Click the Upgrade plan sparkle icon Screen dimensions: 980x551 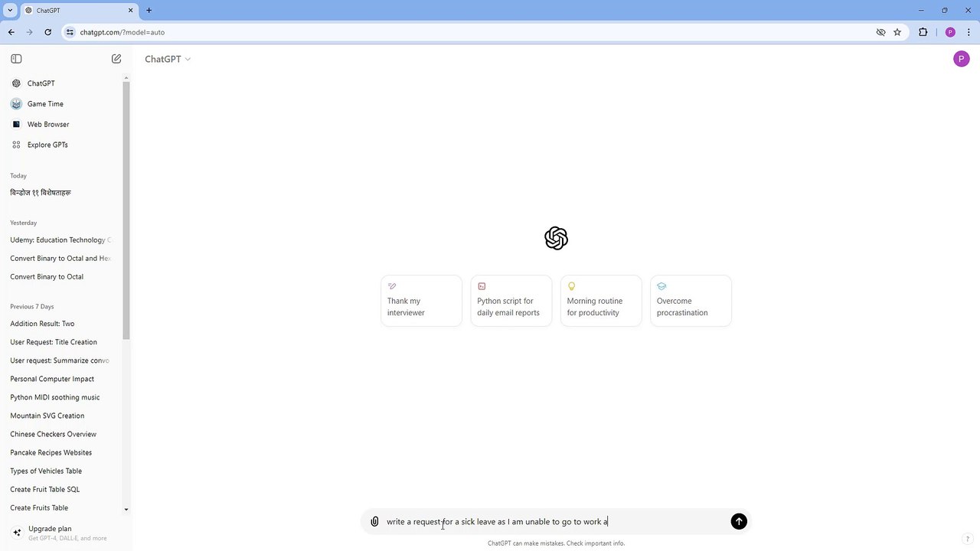[17, 533]
